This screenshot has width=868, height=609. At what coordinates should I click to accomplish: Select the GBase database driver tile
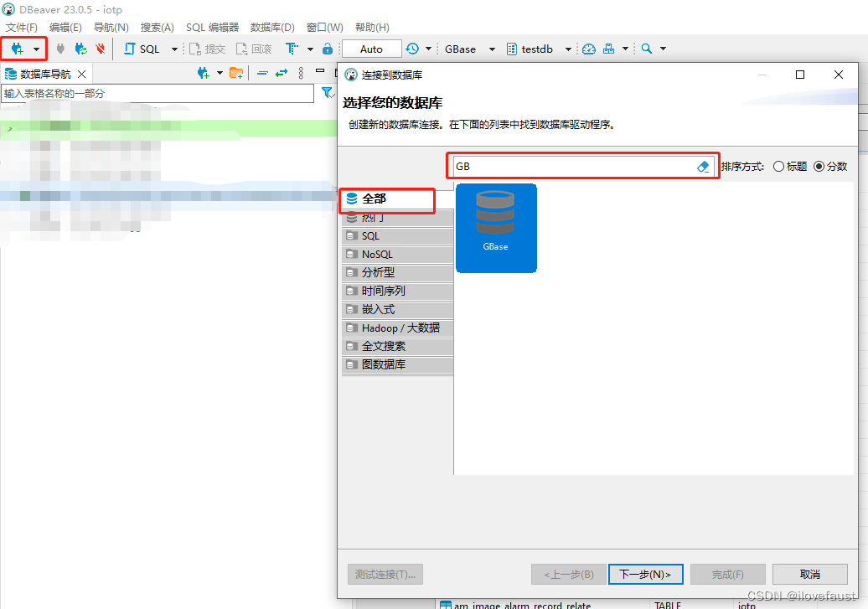(496, 228)
